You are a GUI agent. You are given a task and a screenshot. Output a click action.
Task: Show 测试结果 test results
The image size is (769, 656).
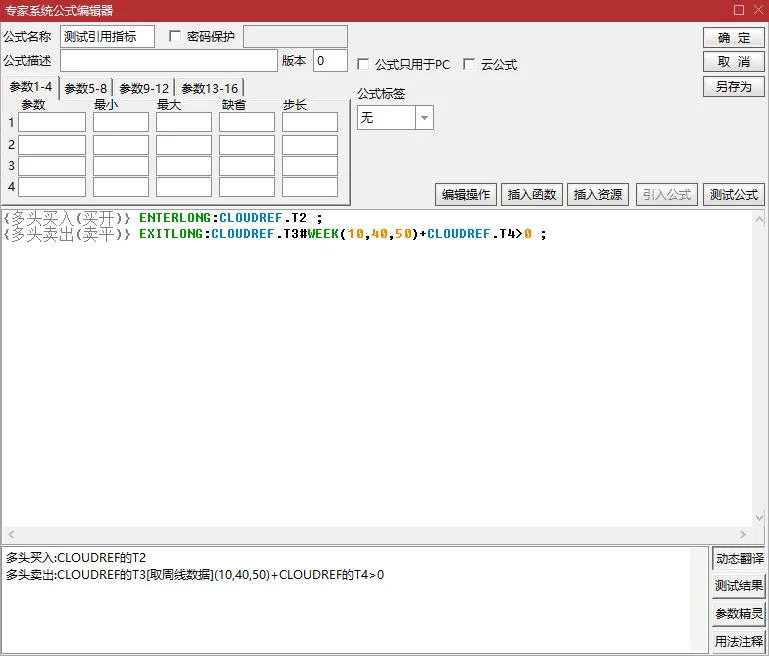tap(739, 586)
